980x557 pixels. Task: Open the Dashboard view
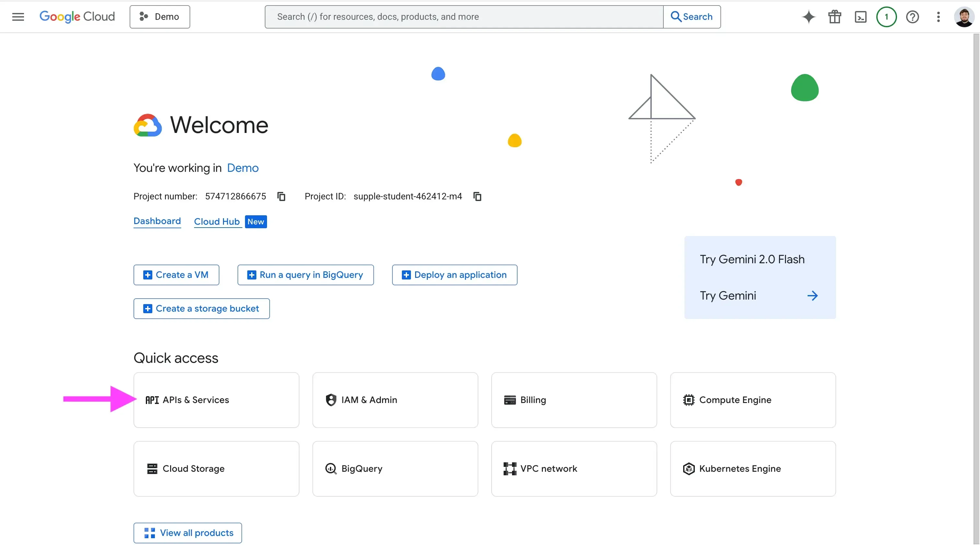tap(157, 221)
